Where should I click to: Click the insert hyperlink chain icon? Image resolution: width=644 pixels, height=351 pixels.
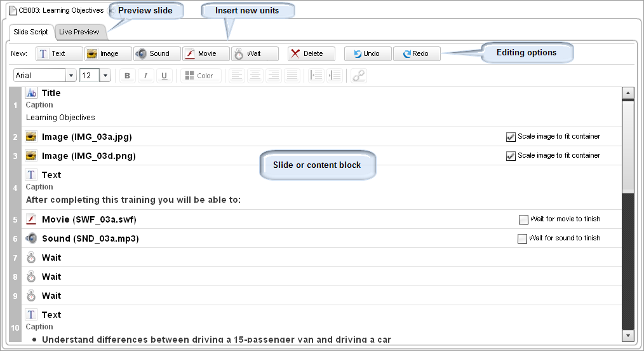359,76
